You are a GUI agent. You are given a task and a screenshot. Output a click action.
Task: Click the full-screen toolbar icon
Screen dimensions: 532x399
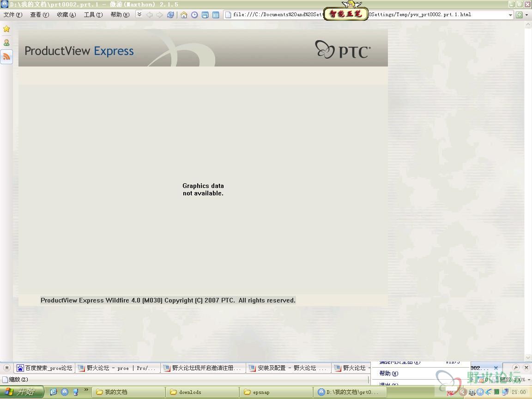tap(216, 15)
